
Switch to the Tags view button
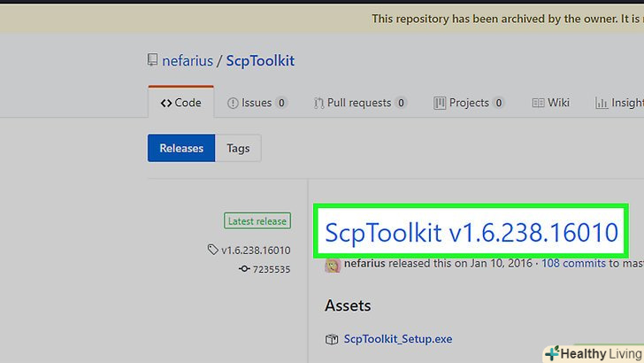point(238,148)
